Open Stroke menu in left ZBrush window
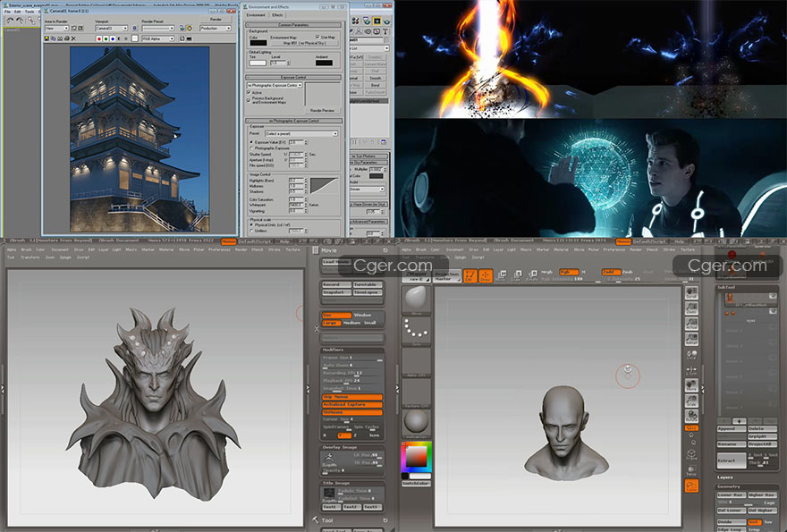 pos(274,249)
